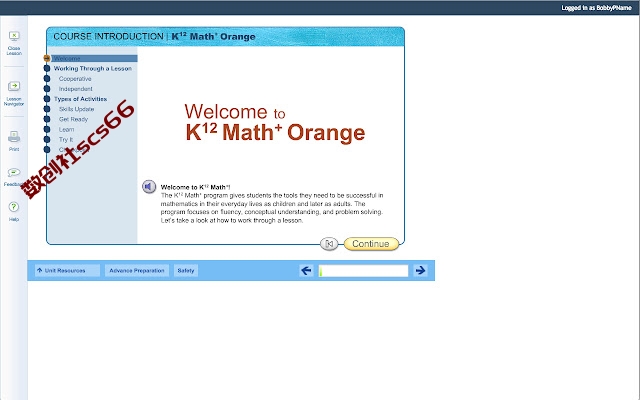The image size is (640, 400).
Task: Click the Close Lesson icon
Action: [14, 36]
